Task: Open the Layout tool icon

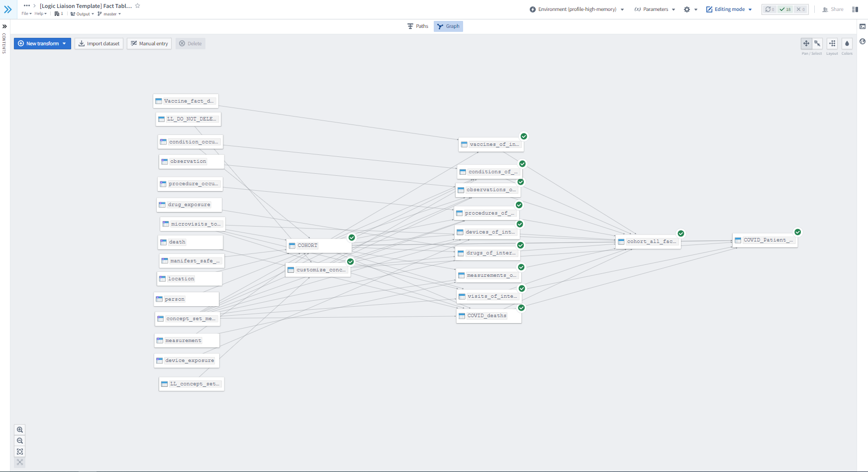Action: pos(832,44)
